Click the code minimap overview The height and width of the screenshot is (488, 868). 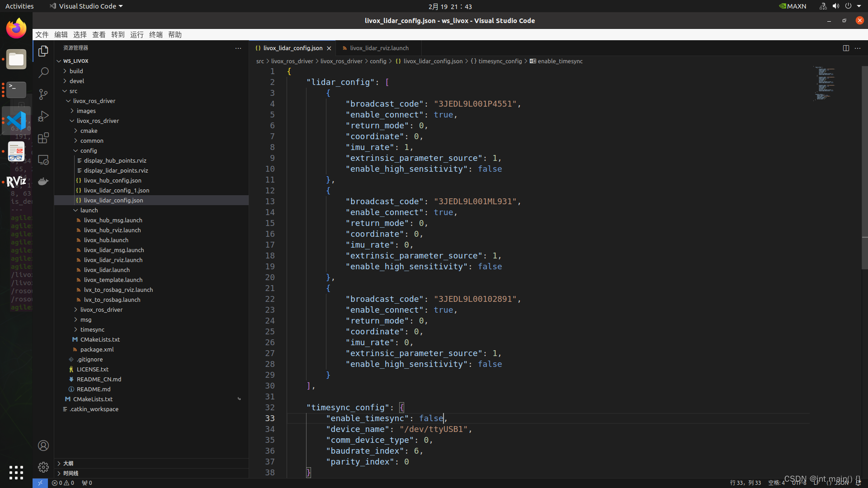click(x=826, y=84)
